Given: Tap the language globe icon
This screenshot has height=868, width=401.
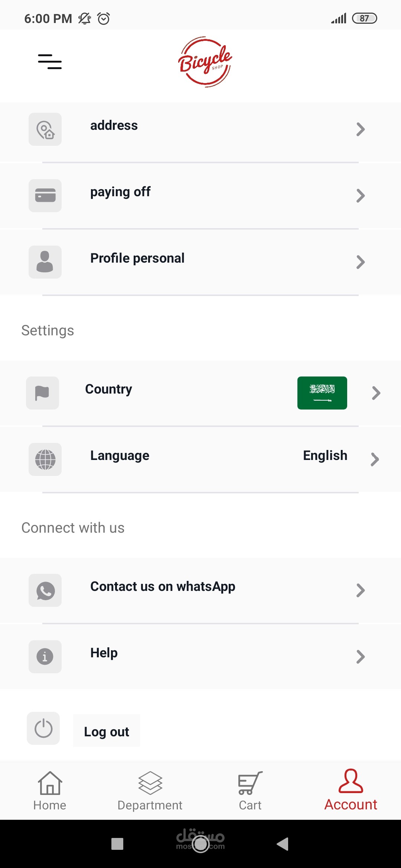Looking at the screenshot, I should [45, 459].
